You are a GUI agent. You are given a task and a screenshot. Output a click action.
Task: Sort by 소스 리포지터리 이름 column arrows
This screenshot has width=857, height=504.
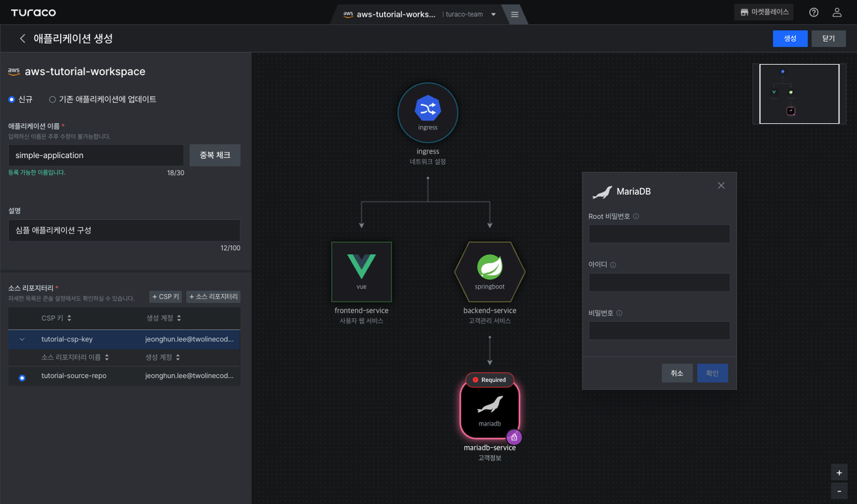click(x=107, y=358)
